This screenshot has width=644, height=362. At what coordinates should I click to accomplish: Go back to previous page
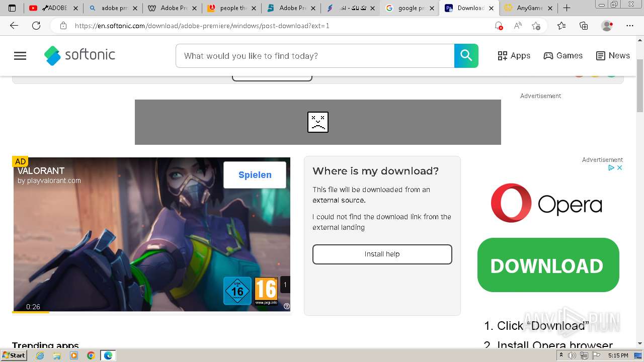pyautogui.click(x=14, y=26)
